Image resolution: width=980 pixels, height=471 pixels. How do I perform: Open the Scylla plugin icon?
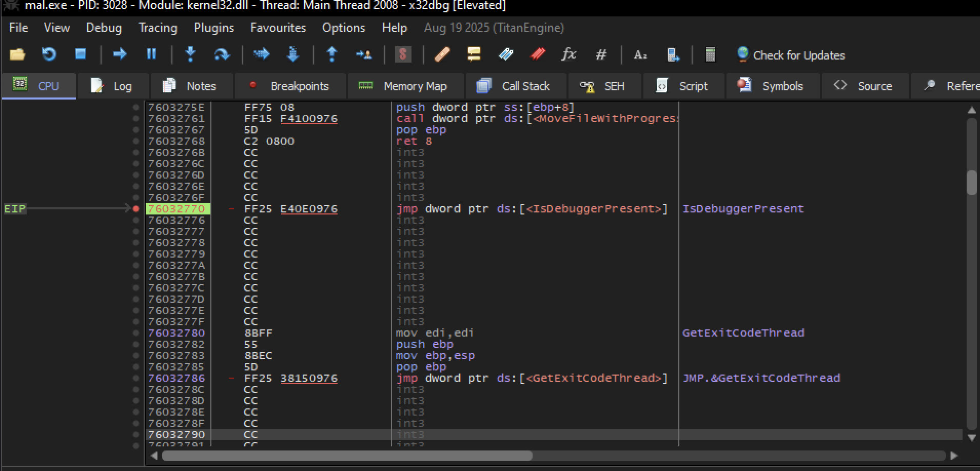[x=403, y=54]
